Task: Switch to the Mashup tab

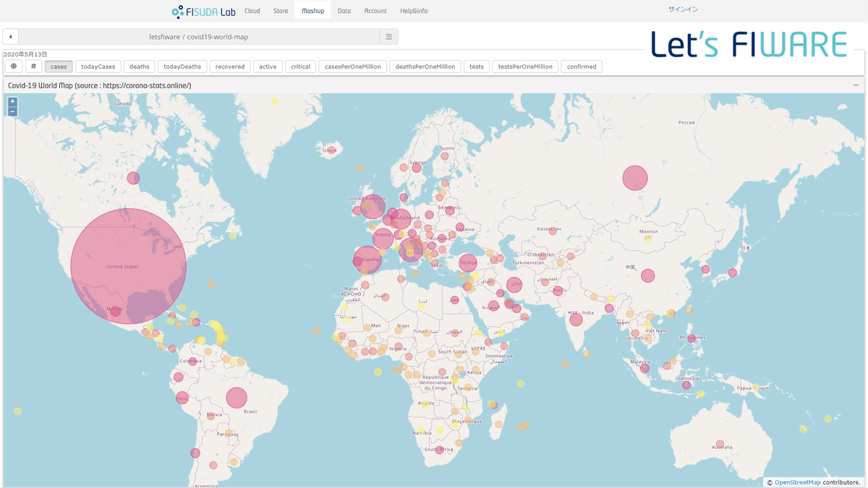Action: coord(312,11)
